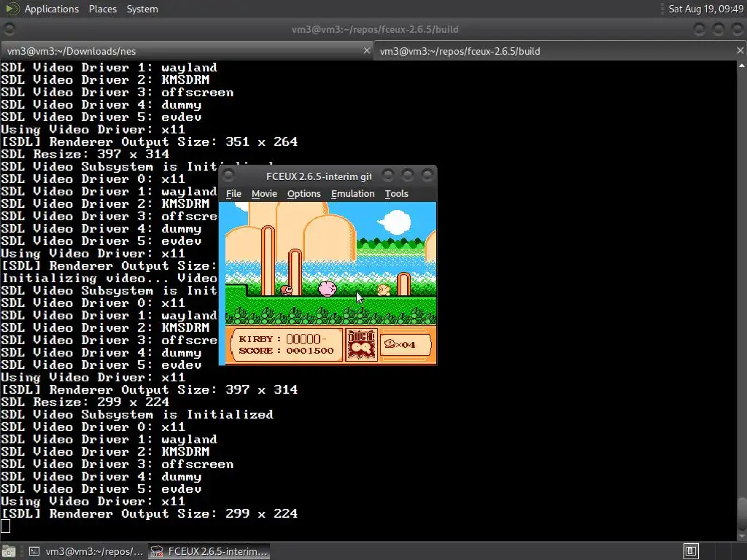Maximize the FCEUX window
747x560 pixels.
(407, 176)
